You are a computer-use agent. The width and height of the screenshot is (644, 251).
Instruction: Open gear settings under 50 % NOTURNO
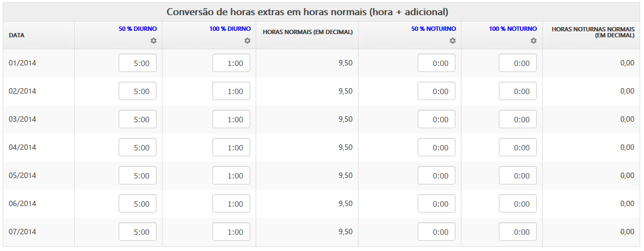click(452, 41)
